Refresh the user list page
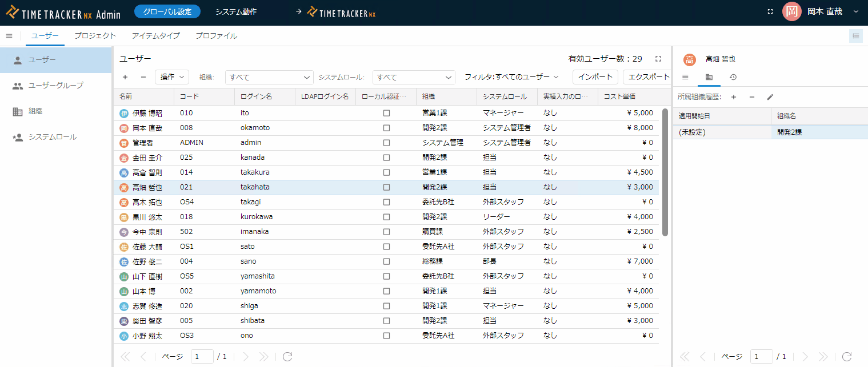868x367 pixels. pyautogui.click(x=287, y=357)
